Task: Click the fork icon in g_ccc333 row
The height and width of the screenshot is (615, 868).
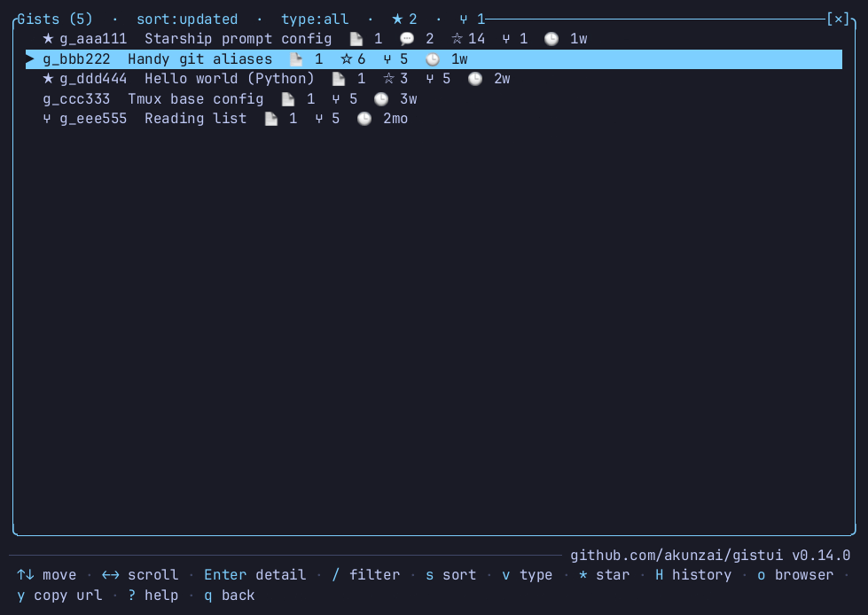Action: pos(336,99)
